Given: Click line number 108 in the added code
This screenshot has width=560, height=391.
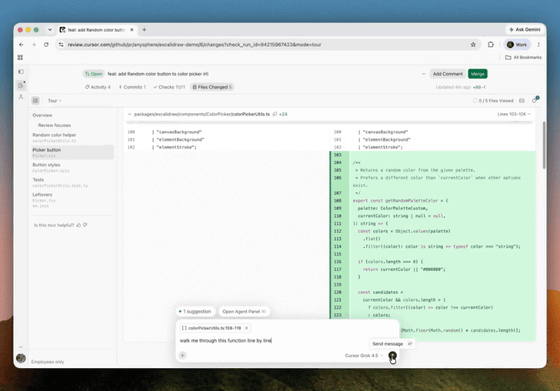Looking at the screenshot, I should pyautogui.click(x=338, y=201).
